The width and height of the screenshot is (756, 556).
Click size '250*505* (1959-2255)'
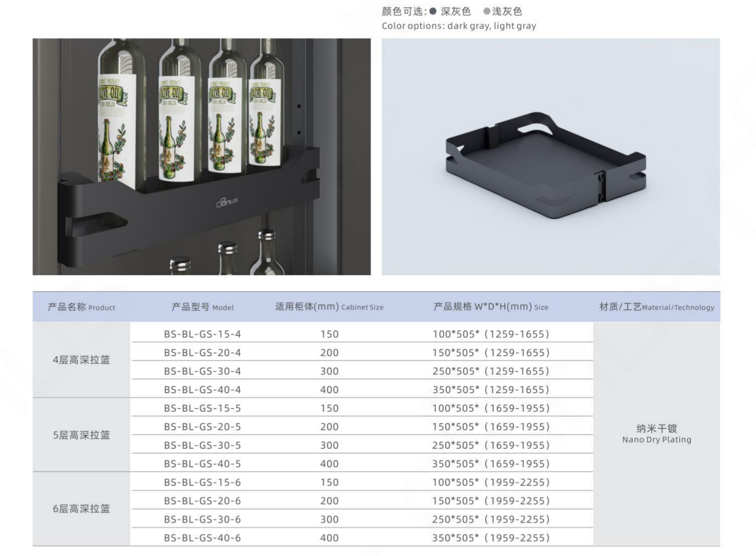[x=491, y=519]
